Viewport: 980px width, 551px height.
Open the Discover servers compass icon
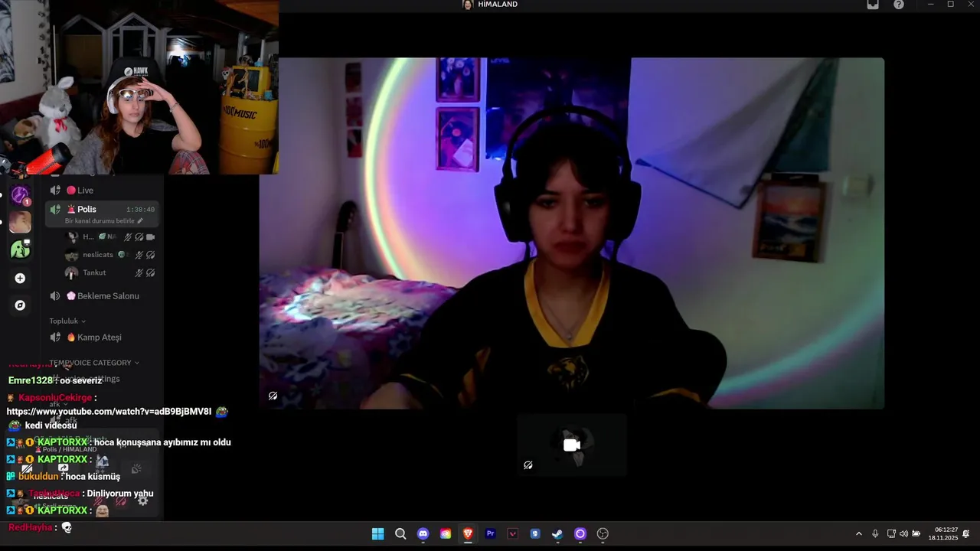click(x=20, y=305)
